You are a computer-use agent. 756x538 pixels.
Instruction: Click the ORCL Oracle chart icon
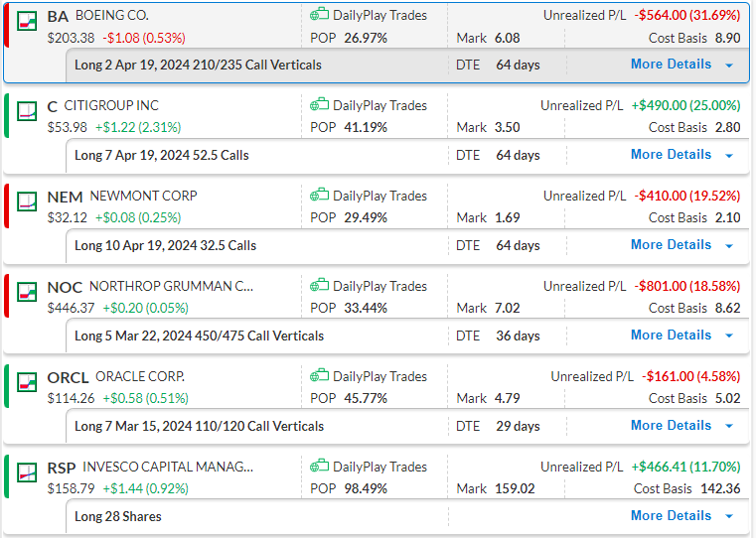click(x=27, y=382)
